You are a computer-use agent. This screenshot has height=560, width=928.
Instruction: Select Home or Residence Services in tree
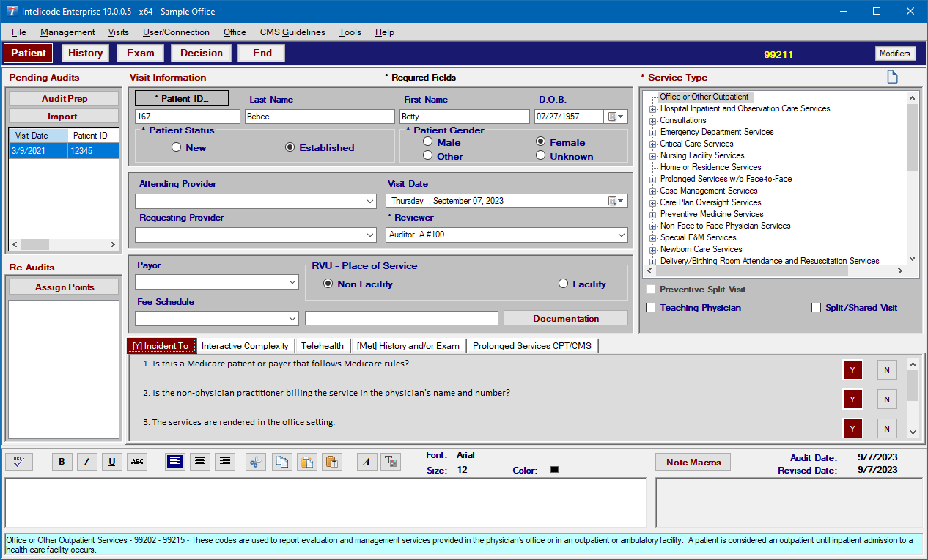[710, 167]
